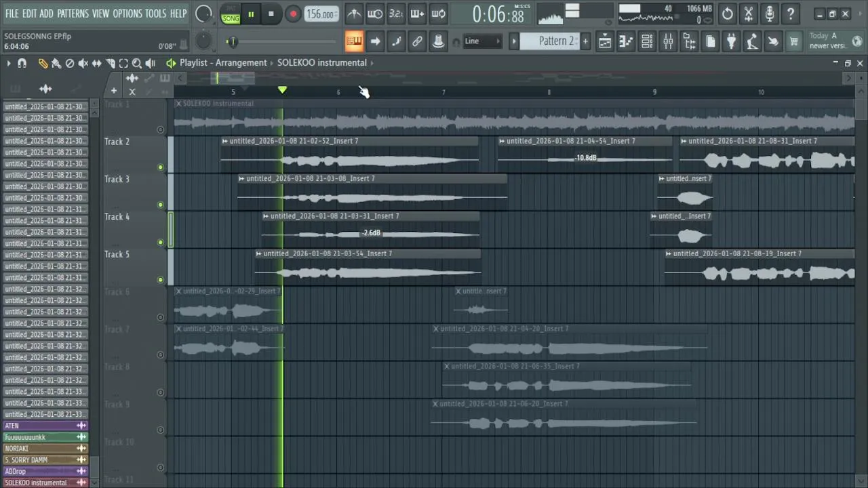Mute Track 4 with its green dot
The width and height of the screenshot is (868, 488).
pos(160,242)
